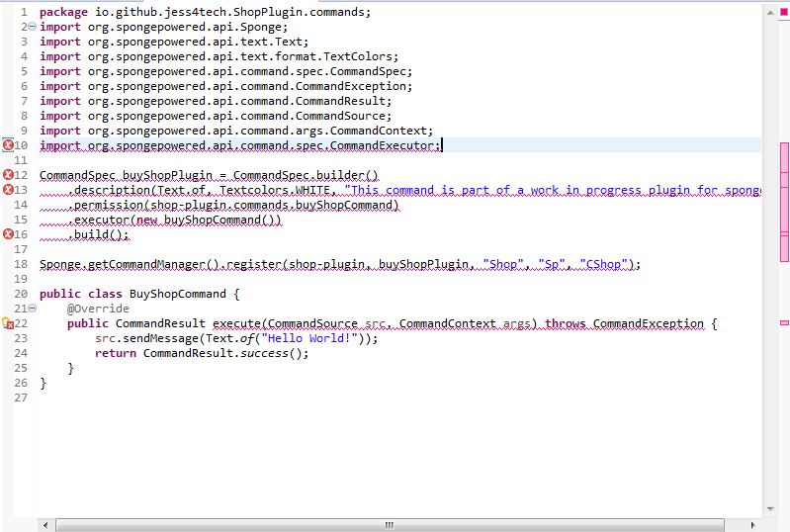Click the Sponge.getCommandManager().register line
Image resolution: width=790 pixels, height=532 pixels.
[x=340, y=264]
